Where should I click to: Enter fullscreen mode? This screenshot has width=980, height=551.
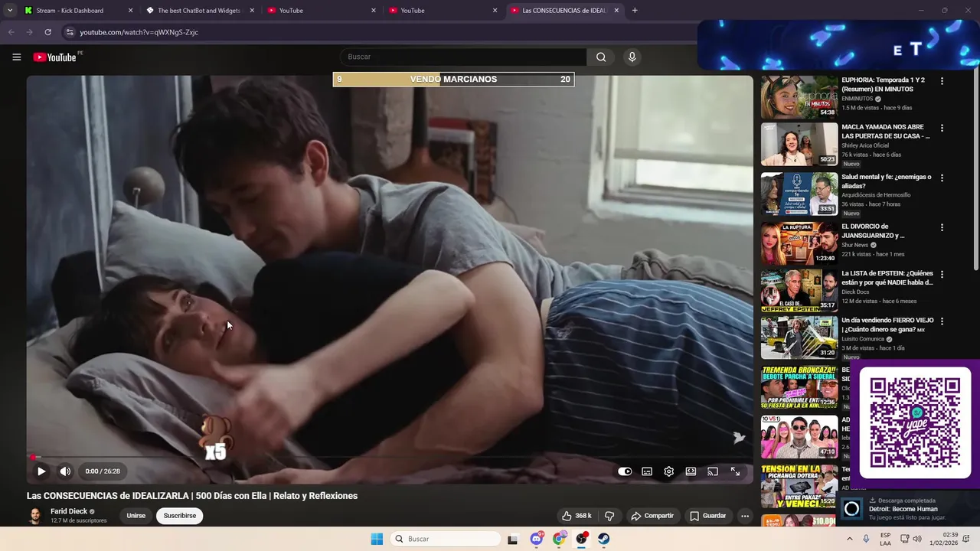(735, 471)
